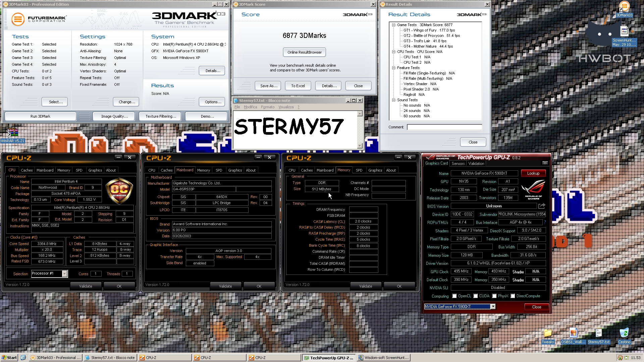Switch to Stermy57.txt Blocco note taskbar item
Viewport: 644px width, 362px height.
click(110, 358)
